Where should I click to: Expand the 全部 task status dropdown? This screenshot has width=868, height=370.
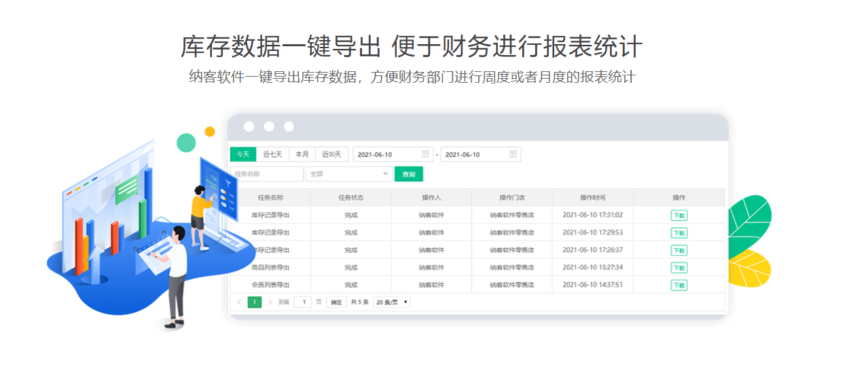(348, 174)
